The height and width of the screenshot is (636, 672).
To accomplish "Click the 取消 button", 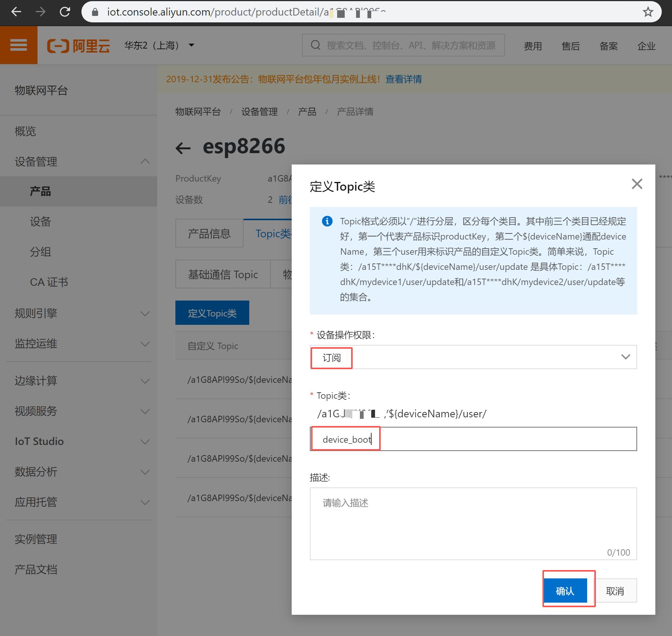I will tap(616, 591).
